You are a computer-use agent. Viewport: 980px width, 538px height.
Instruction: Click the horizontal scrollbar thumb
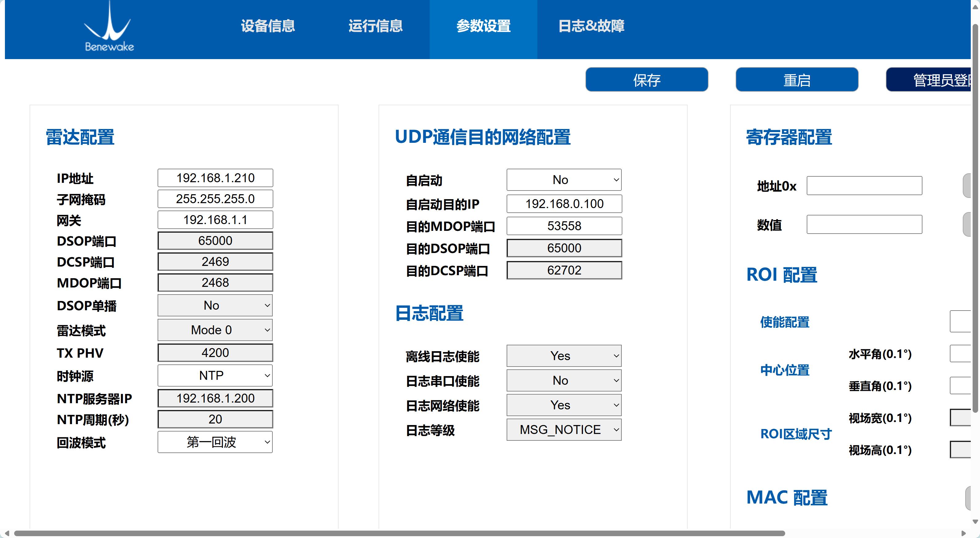pyautogui.click(x=400, y=533)
